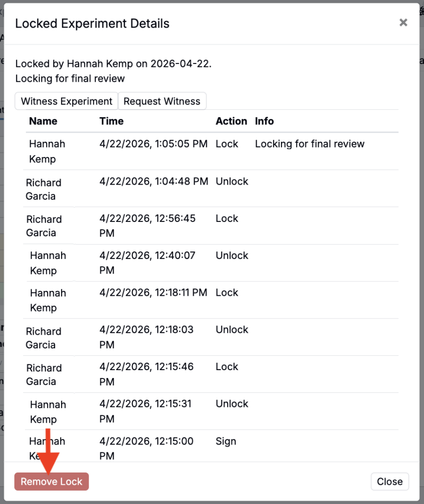Click the Time column header
The width and height of the screenshot is (424, 504).
point(112,121)
